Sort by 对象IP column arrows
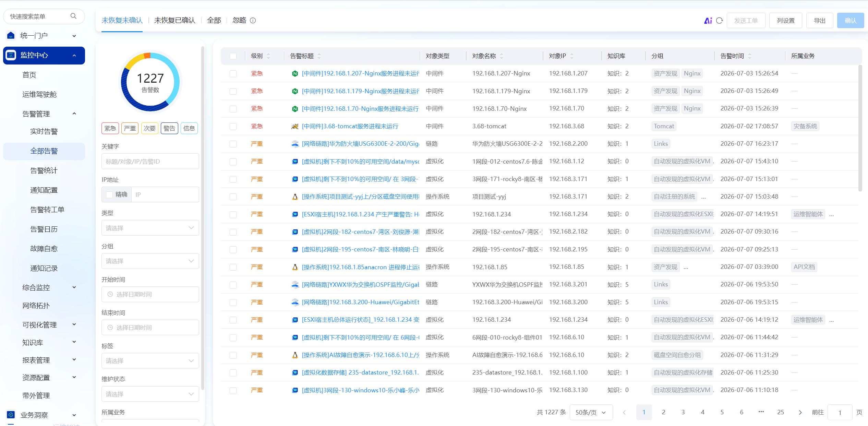 click(x=571, y=56)
